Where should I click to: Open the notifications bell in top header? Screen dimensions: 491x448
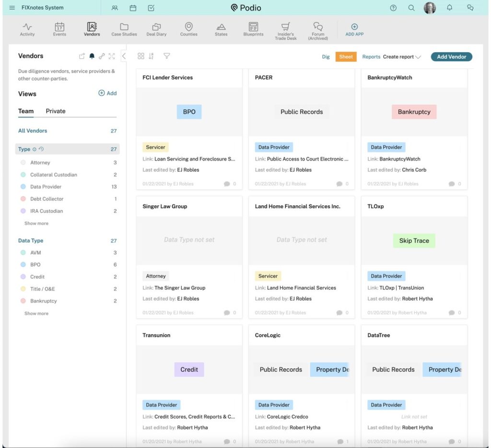(449, 8)
